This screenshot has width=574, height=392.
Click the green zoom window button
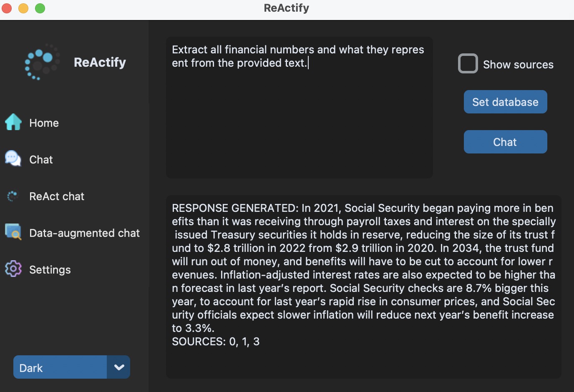click(x=40, y=8)
